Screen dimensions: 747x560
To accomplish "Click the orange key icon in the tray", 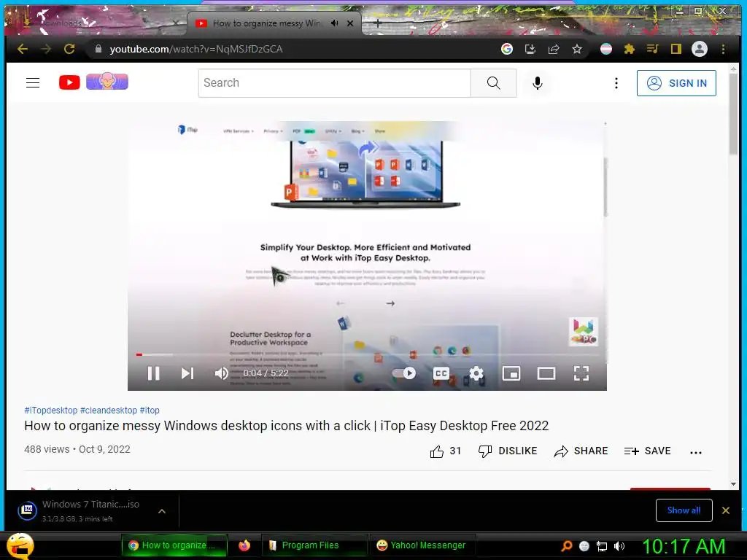I will 567,546.
